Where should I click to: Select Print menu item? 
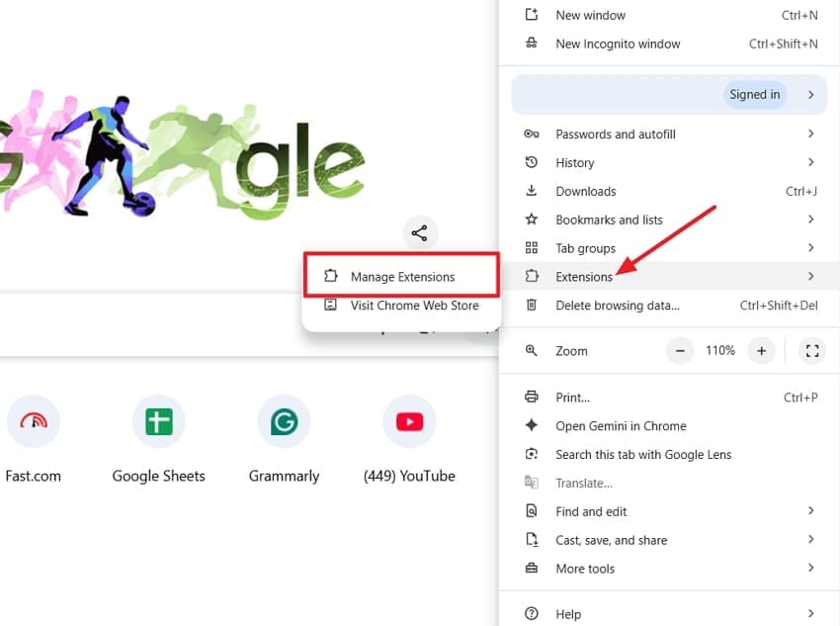click(x=670, y=398)
